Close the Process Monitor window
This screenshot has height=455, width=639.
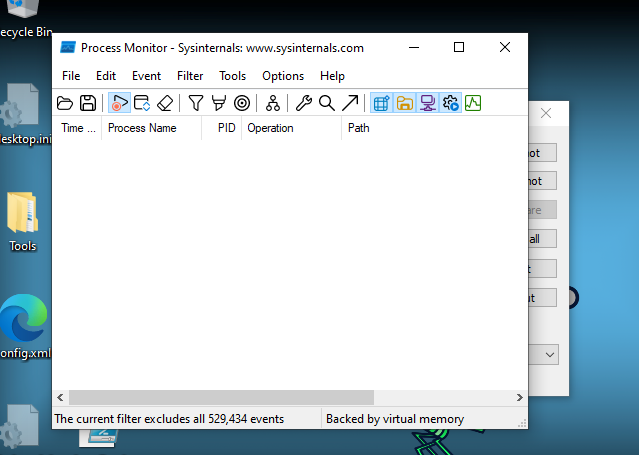(x=505, y=48)
